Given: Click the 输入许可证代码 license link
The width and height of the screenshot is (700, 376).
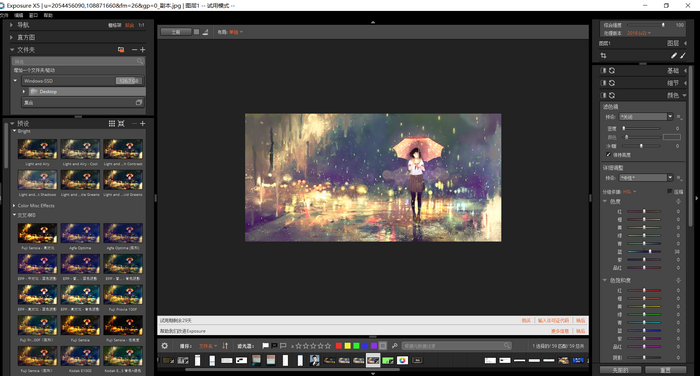Looking at the screenshot, I should coord(553,321).
